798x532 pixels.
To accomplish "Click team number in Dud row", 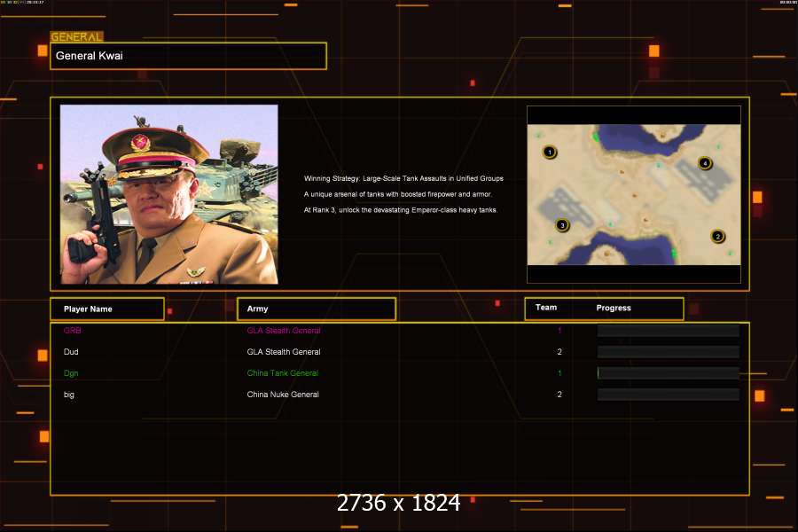I will [559, 352].
